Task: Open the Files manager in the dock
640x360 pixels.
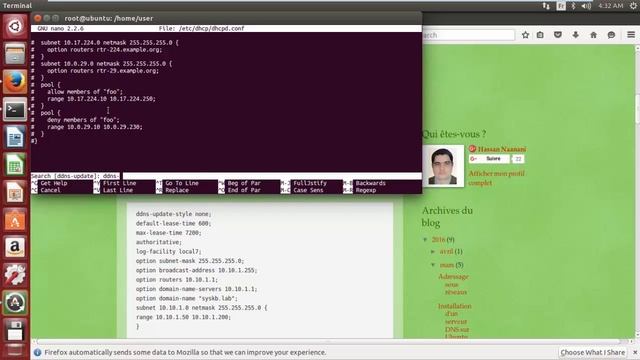Action: coord(15,54)
